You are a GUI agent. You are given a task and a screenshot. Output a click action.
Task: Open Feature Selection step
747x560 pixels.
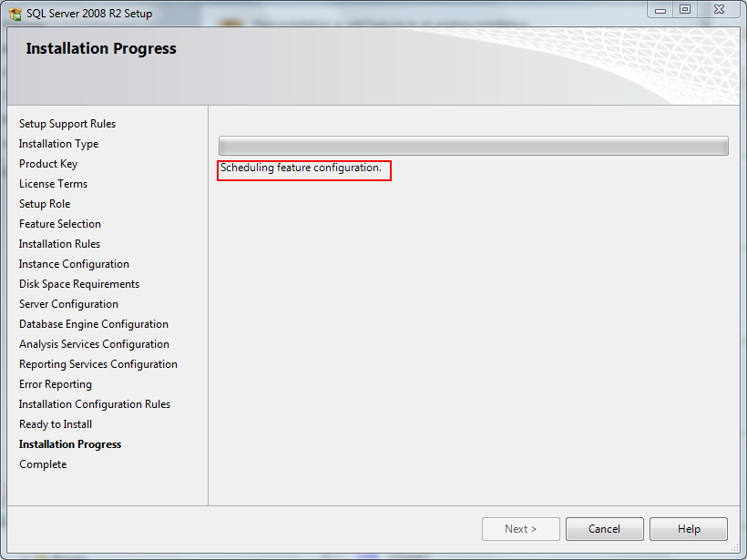click(x=60, y=224)
